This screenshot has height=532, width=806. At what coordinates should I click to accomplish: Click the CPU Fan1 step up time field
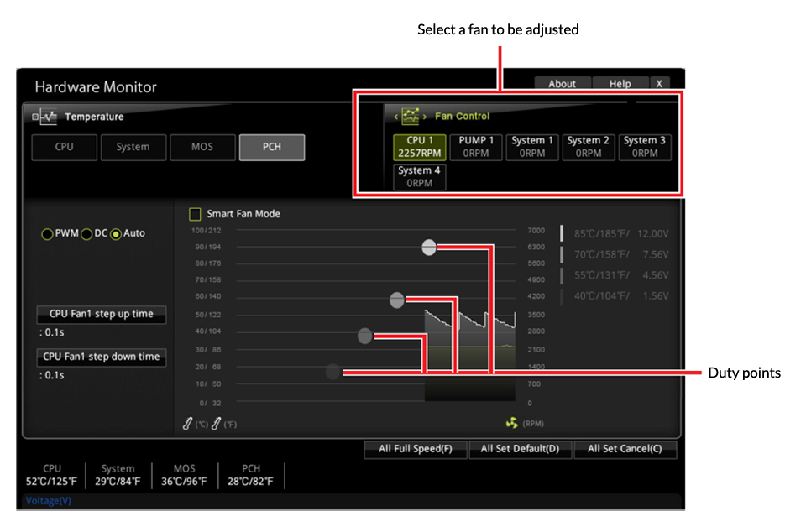point(101,315)
